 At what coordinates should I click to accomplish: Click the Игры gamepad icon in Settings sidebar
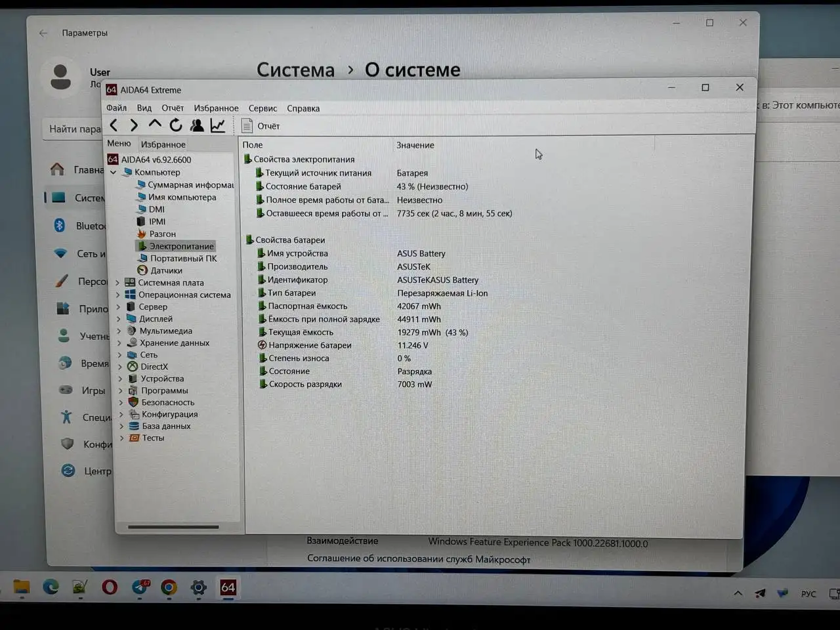(x=66, y=390)
